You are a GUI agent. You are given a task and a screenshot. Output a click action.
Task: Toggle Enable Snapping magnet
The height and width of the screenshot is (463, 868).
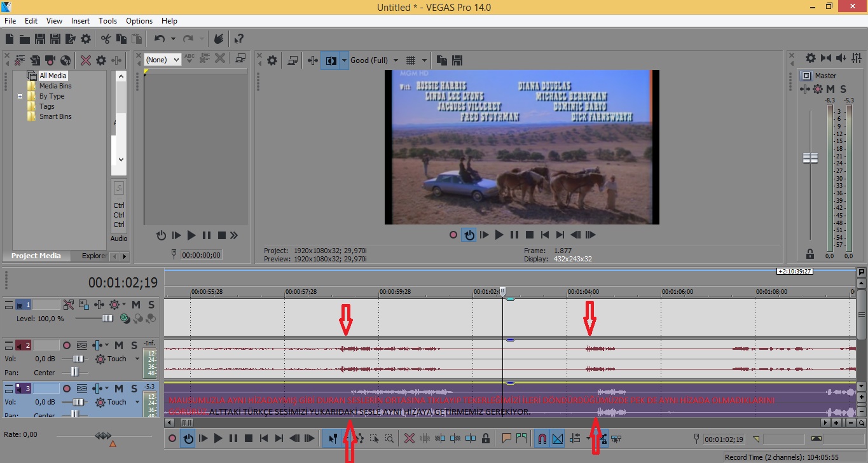[542, 438]
